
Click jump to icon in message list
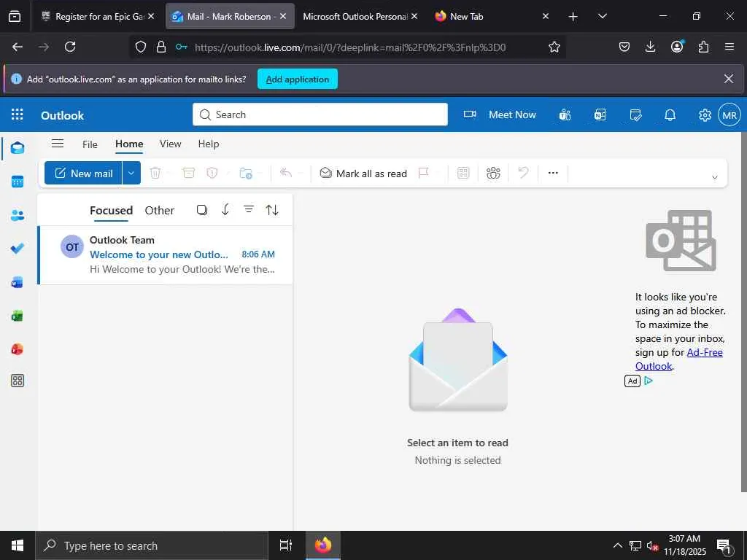(x=225, y=210)
